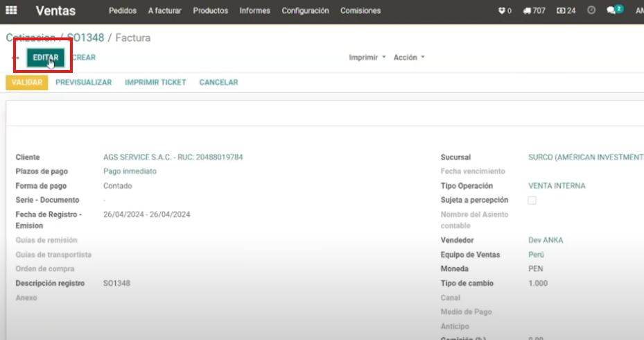644x340 pixels.
Task: Open the Productos menu
Action: [210, 10]
